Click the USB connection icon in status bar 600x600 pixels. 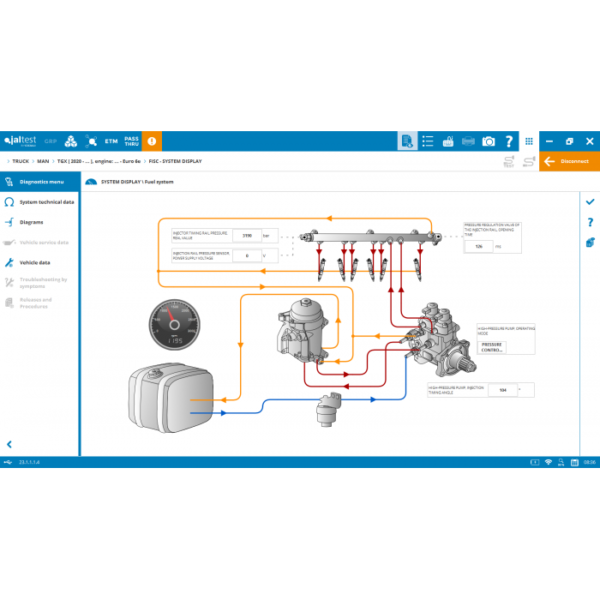tap(8, 462)
